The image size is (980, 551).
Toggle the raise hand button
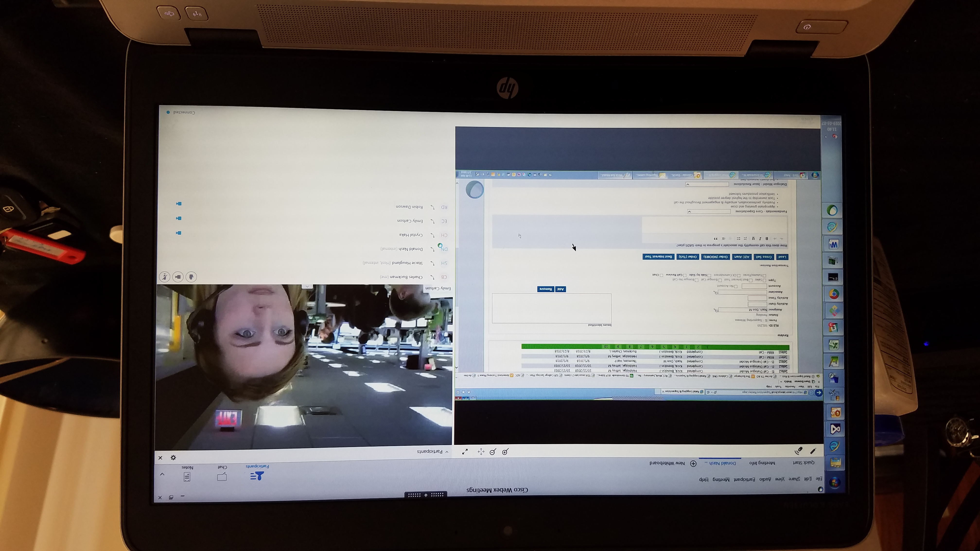pos(191,276)
